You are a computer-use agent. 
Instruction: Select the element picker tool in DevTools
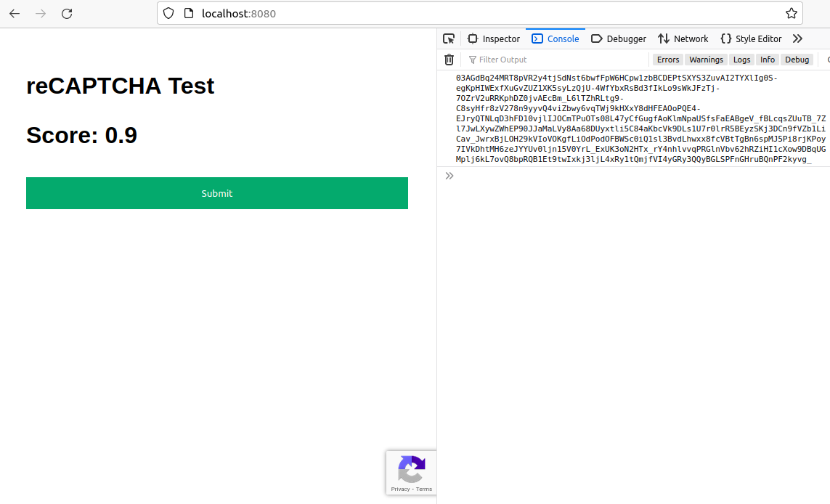click(x=449, y=38)
